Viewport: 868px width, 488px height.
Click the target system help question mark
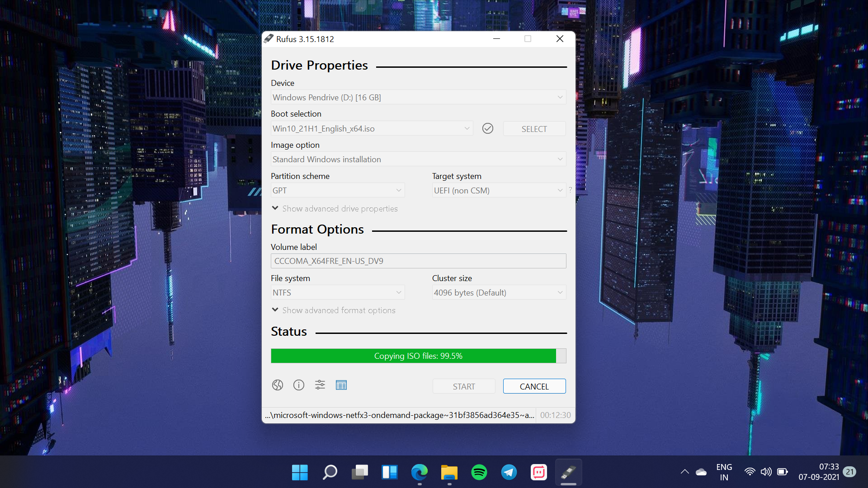tap(571, 190)
